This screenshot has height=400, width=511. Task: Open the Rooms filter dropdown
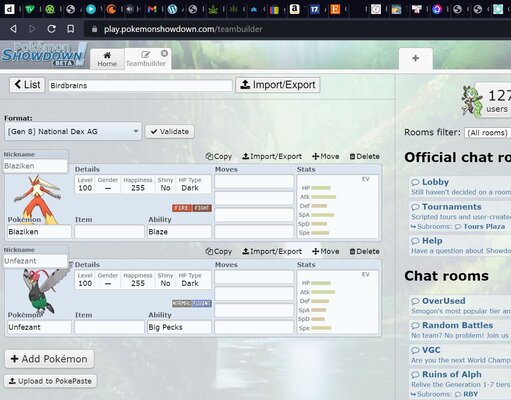point(488,133)
